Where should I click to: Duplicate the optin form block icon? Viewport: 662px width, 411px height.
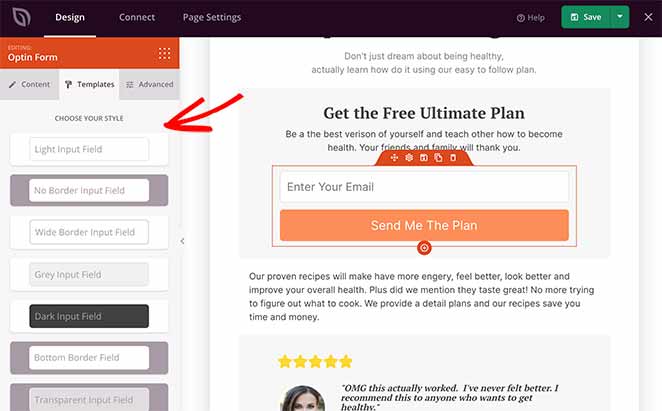[x=438, y=158]
